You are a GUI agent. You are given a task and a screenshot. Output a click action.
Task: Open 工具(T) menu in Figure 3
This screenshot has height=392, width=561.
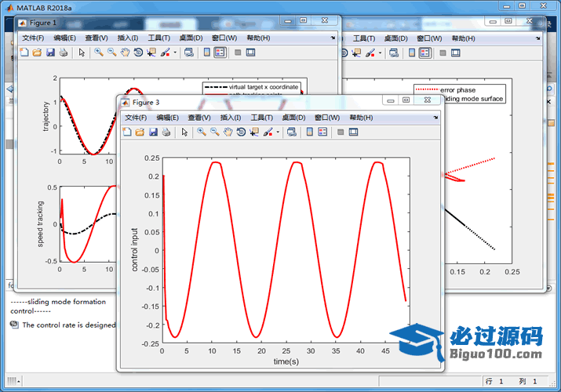(x=262, y=118)
